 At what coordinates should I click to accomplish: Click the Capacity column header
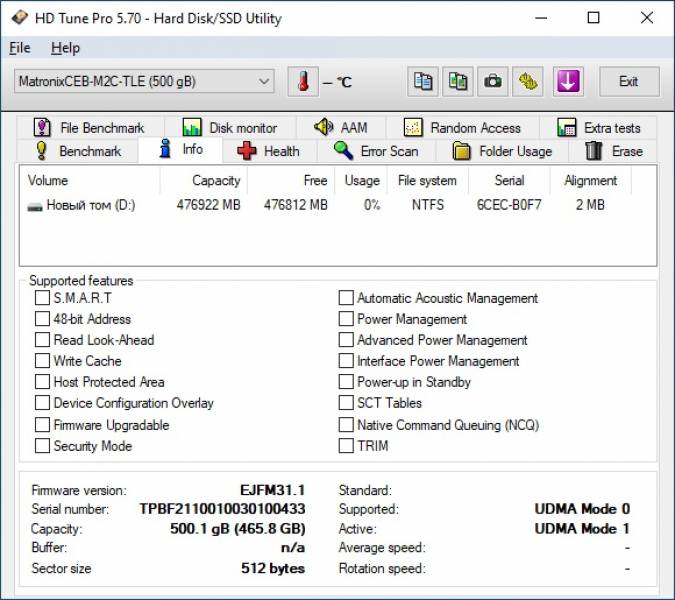point(204,180)
